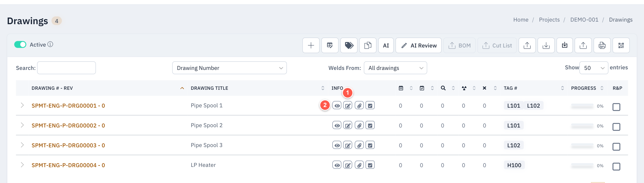Click the info circle beside Active
644x183 pixels.
click(x=50, y=44)
